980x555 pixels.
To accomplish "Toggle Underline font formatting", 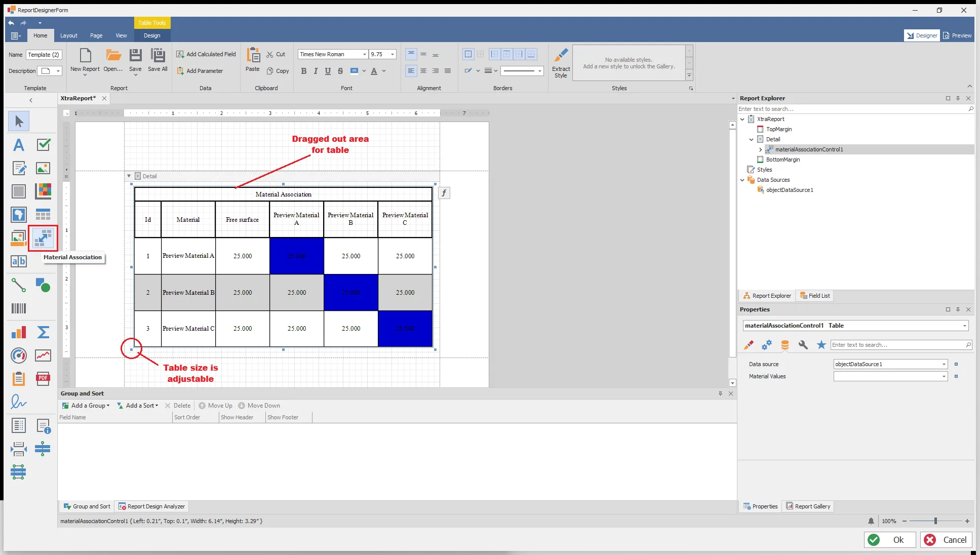I will [328, 71].
